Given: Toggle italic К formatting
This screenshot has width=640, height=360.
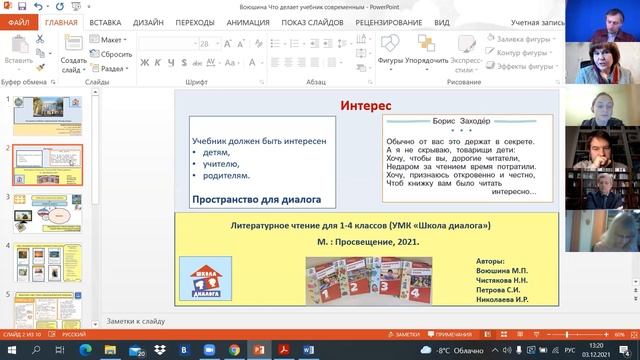Looking at the screenshot, I should [158, 62].
